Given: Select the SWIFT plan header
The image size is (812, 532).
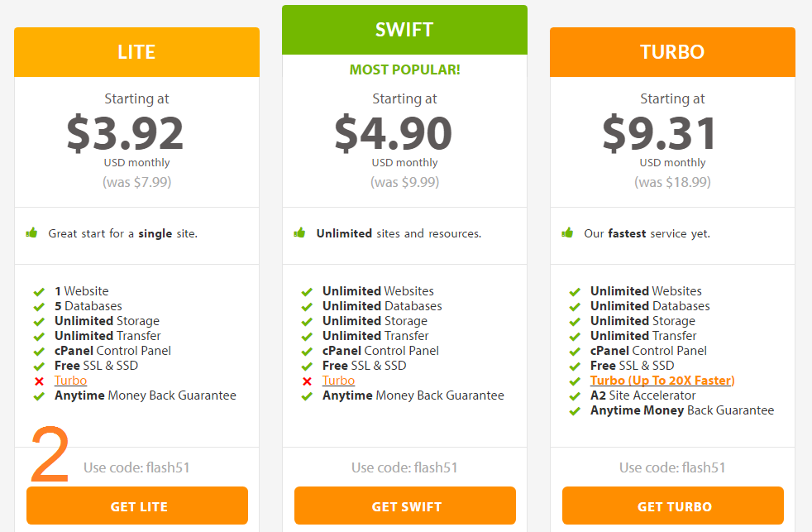Looking at the screenshot, I should 404,30.
